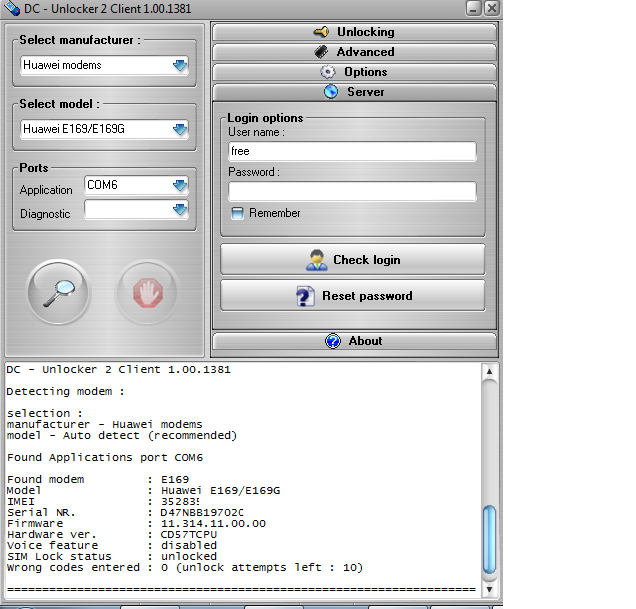Close the DC-Unlocker window
The width and height of the screenshot is (636, 609).
click(x=492, y=8)
